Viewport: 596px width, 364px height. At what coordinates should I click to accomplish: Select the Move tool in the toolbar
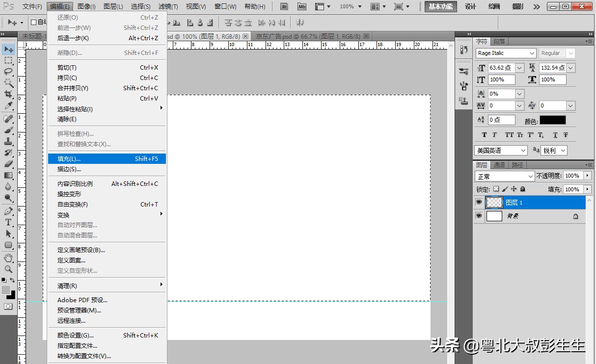(x=8, y=49)
